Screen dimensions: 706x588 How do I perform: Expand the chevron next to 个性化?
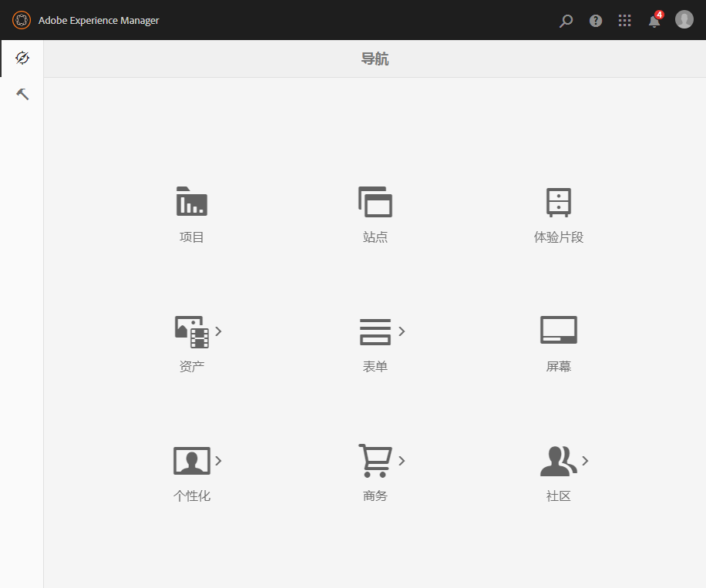point(218,461)
